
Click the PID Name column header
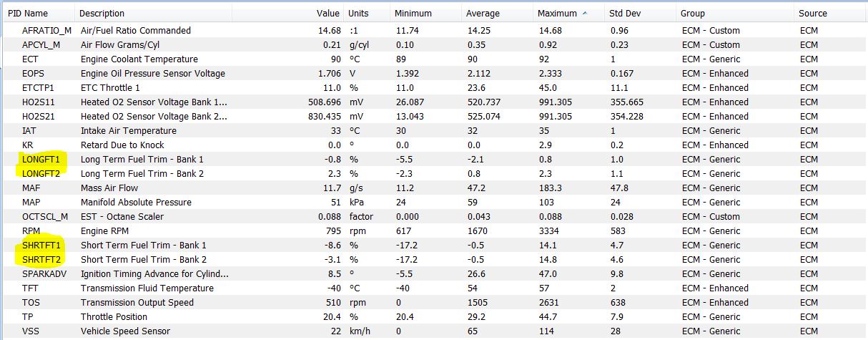[28, 13]
